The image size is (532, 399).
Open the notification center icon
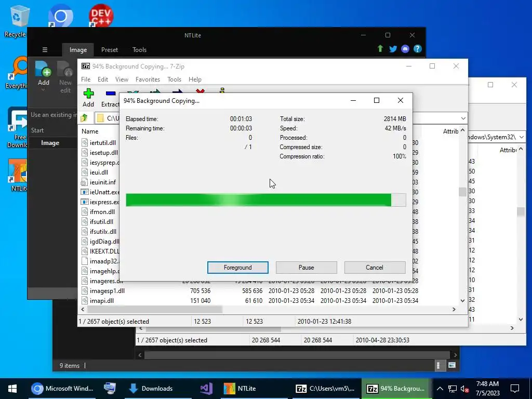515,389
